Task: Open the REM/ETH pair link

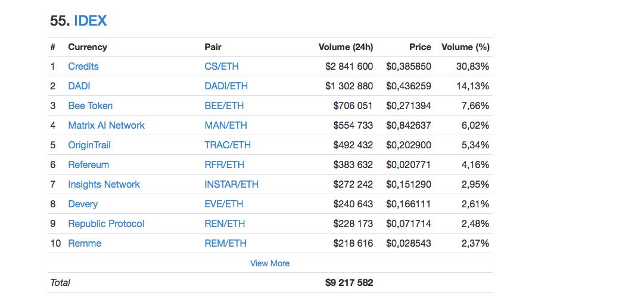Action: click(225, 244)
